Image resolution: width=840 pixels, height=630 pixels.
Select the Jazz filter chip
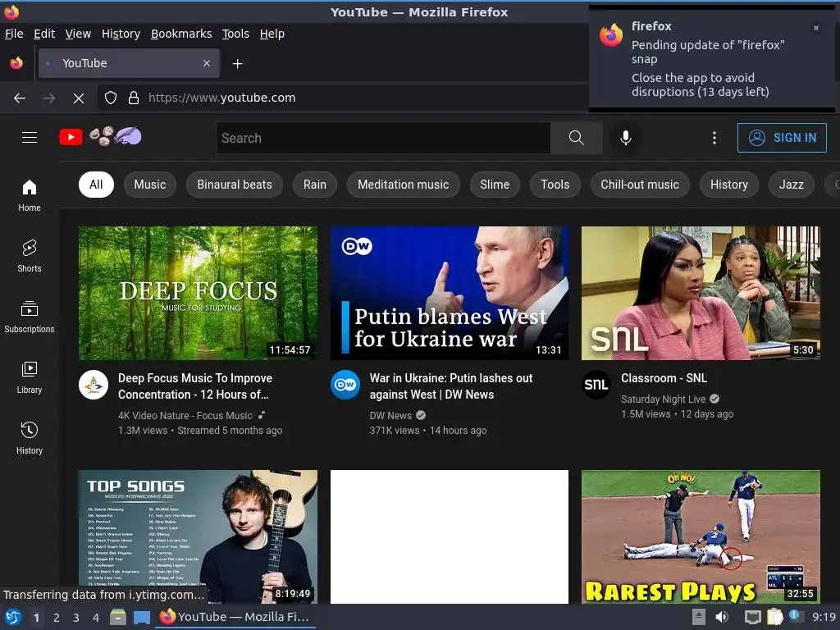(791, 185)
